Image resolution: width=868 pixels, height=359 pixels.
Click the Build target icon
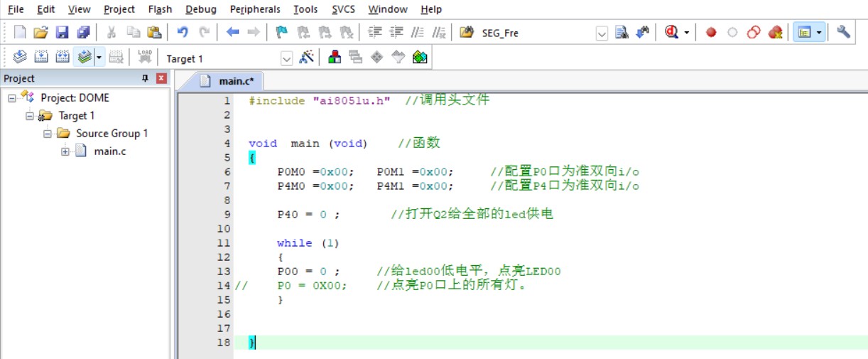pos(41,58)
